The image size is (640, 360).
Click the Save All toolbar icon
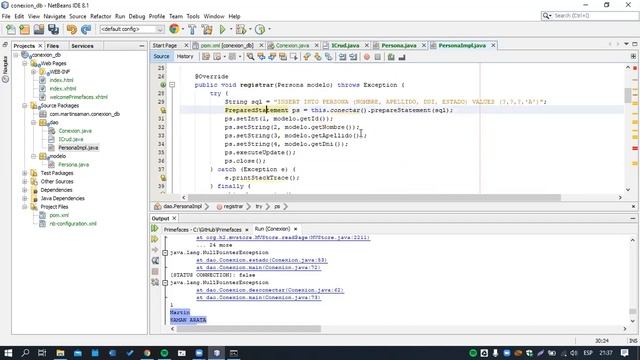pos(53,29)
